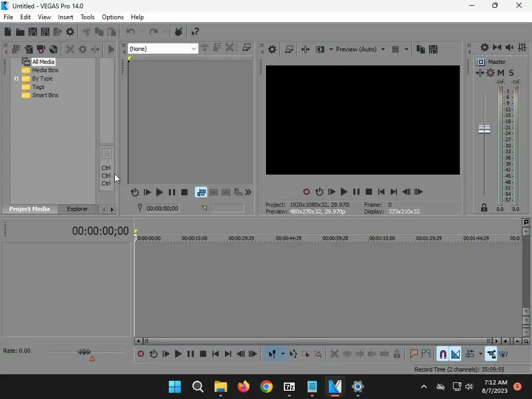Viewport: 532px width, 399px height.
Task: Select the Normal Edit tool
Action: pos(272,354)
